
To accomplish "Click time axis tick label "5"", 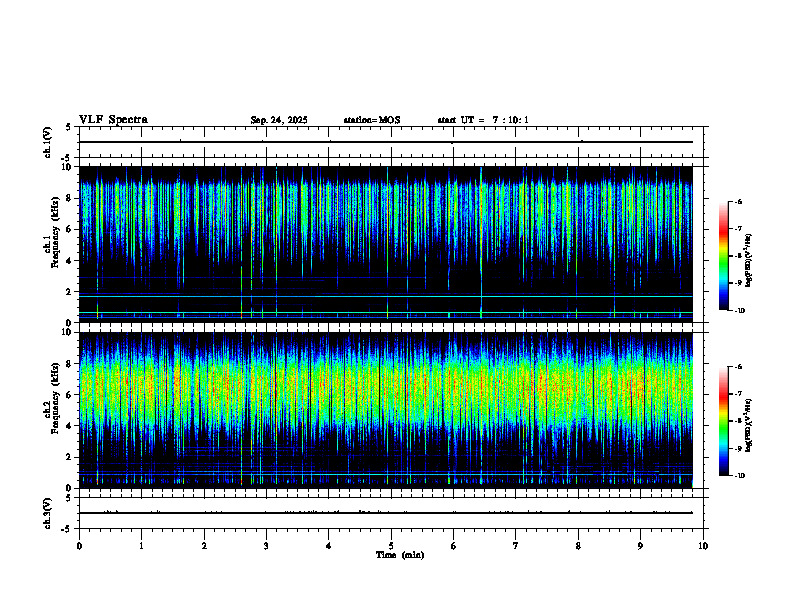I will [391, 546].
